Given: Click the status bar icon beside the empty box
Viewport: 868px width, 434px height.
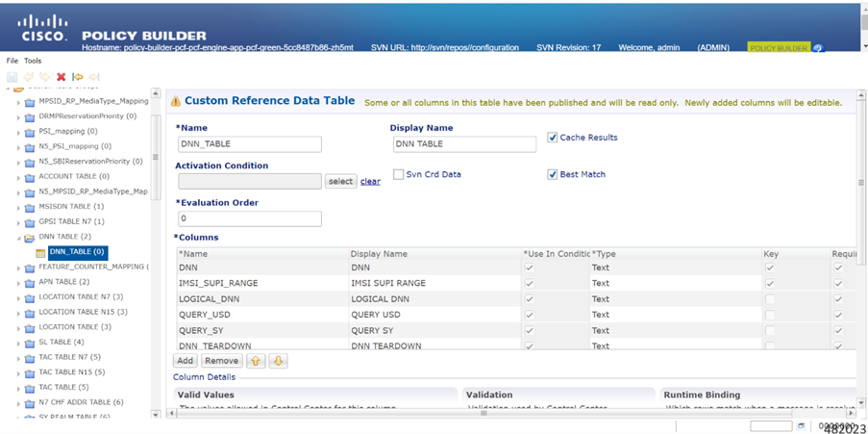Looking at the screenshot, I should click(801, 426).
